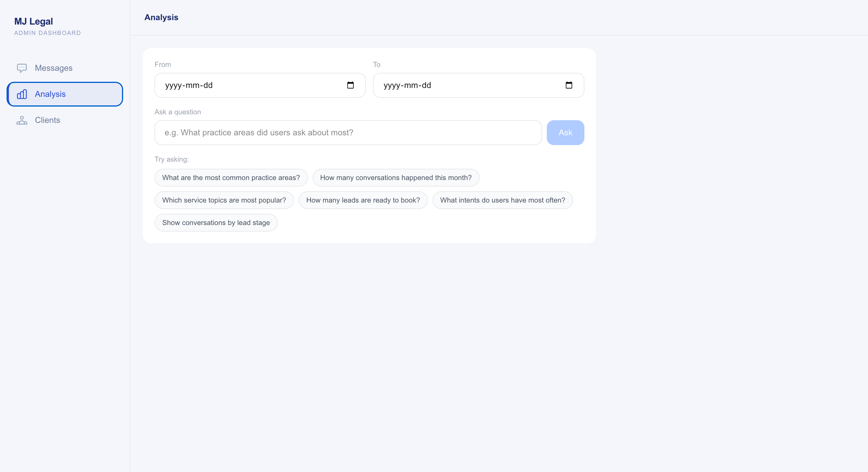
Task: Select 'Show conversations by lead stage' chip
Action: point(216,223)
